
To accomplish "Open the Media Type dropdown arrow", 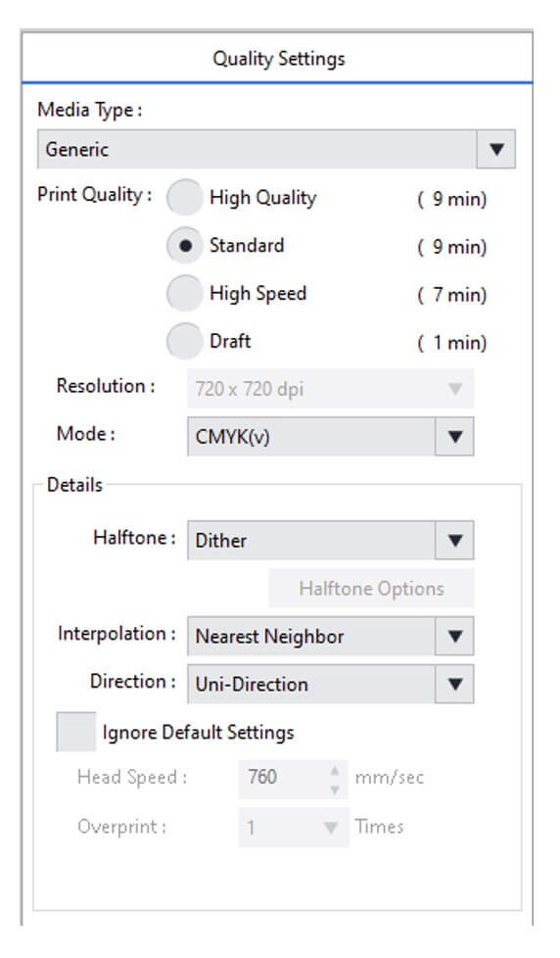I will point(496,149).
